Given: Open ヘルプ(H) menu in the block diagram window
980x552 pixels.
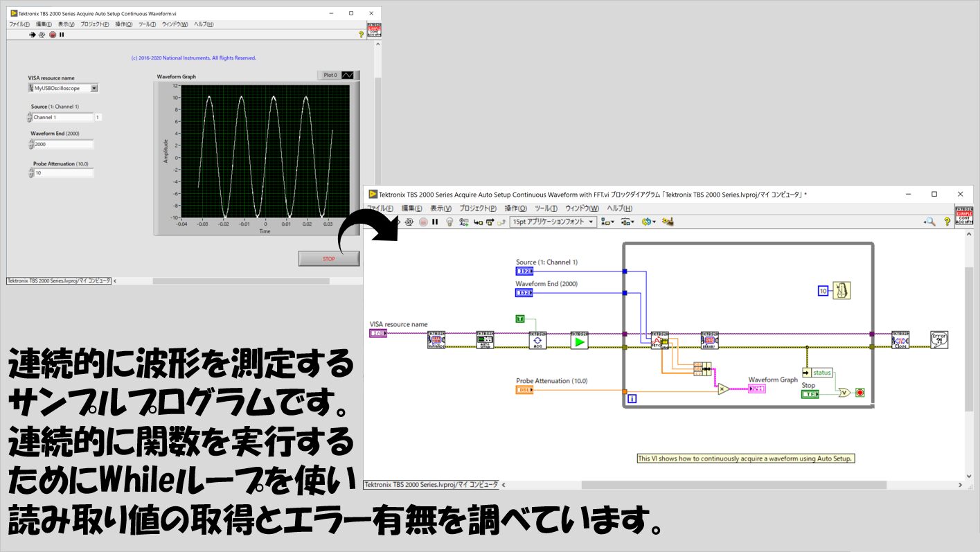Looking at the screenshot, I should point(619,208).
